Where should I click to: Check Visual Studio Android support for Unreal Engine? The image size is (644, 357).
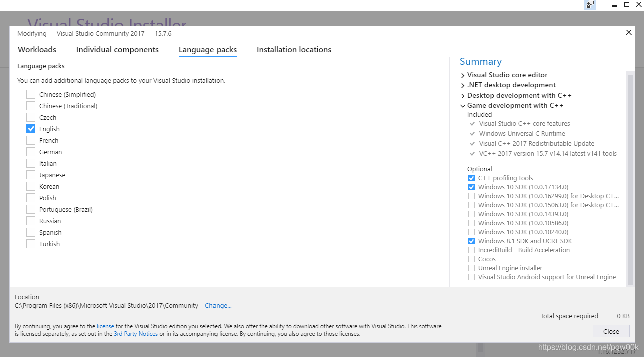tap(471, 277)
